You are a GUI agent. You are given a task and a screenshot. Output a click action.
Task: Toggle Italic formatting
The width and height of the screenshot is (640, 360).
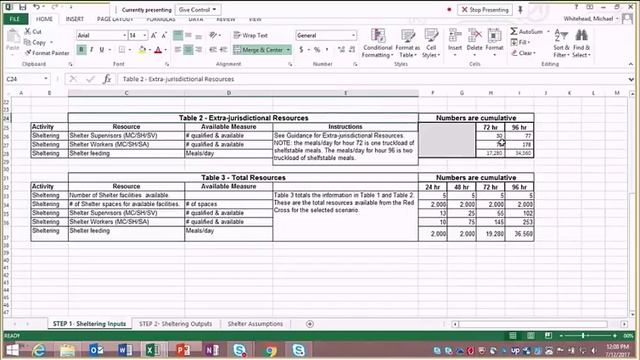click(91, 50)
